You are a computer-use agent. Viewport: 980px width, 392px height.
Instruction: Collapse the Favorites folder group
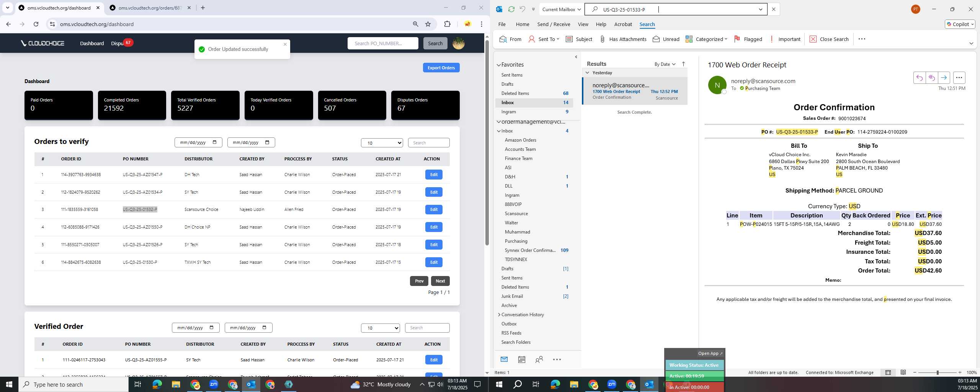(498, 65)
